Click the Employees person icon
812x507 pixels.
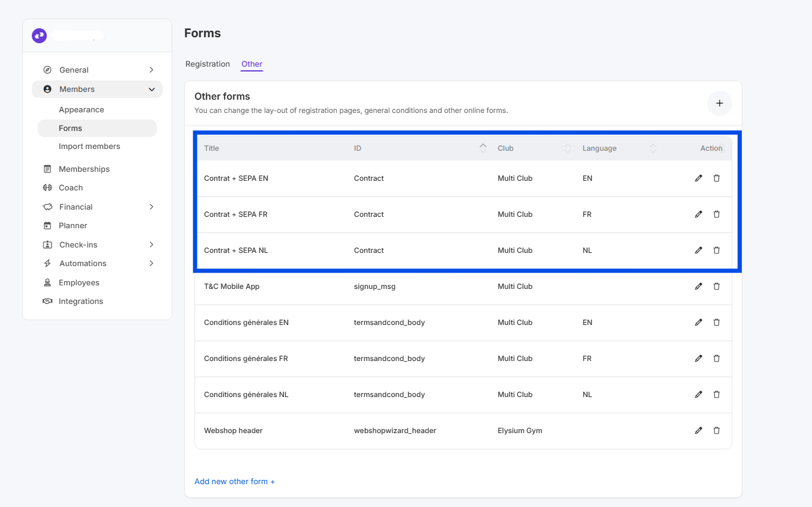pos(47,283)
